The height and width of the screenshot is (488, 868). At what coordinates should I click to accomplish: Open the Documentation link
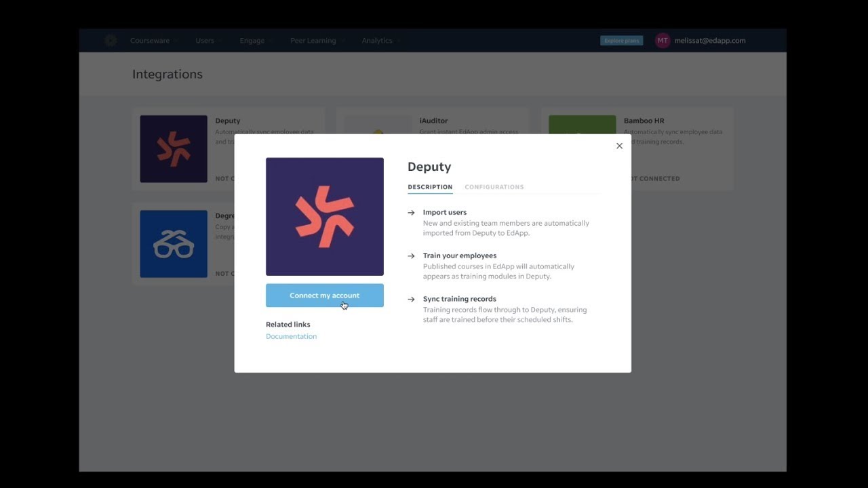[x=291, y=336]
